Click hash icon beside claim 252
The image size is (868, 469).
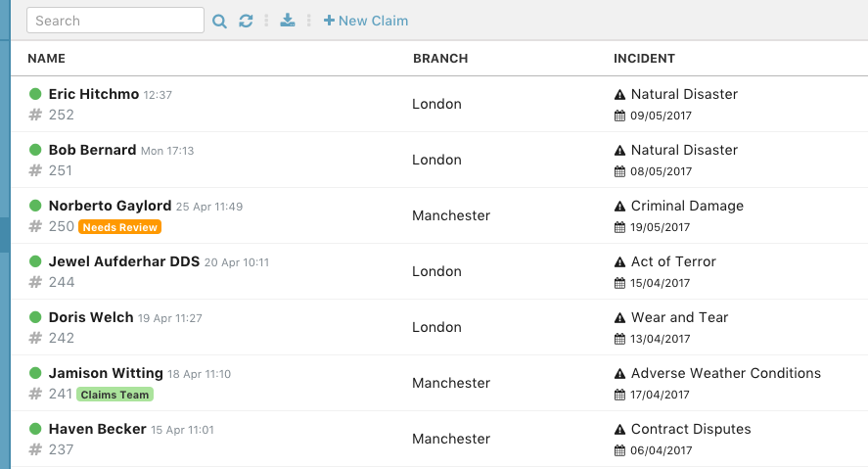pos(35,115)
